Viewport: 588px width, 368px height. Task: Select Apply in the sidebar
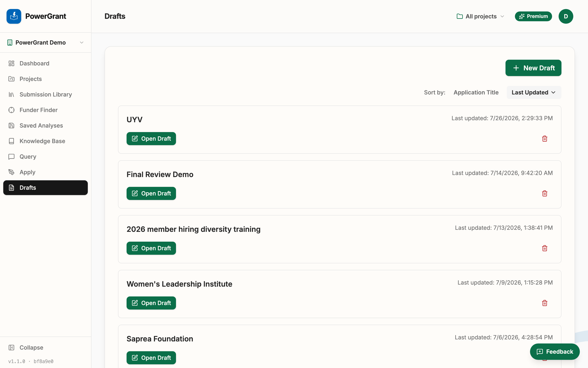pos(46,172)
